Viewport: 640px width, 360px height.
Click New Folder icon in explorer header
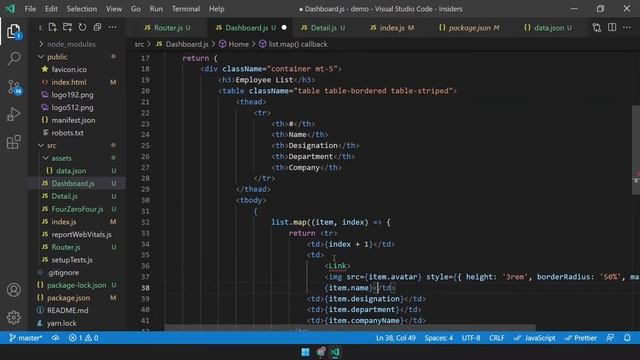(x=67, y=27)
